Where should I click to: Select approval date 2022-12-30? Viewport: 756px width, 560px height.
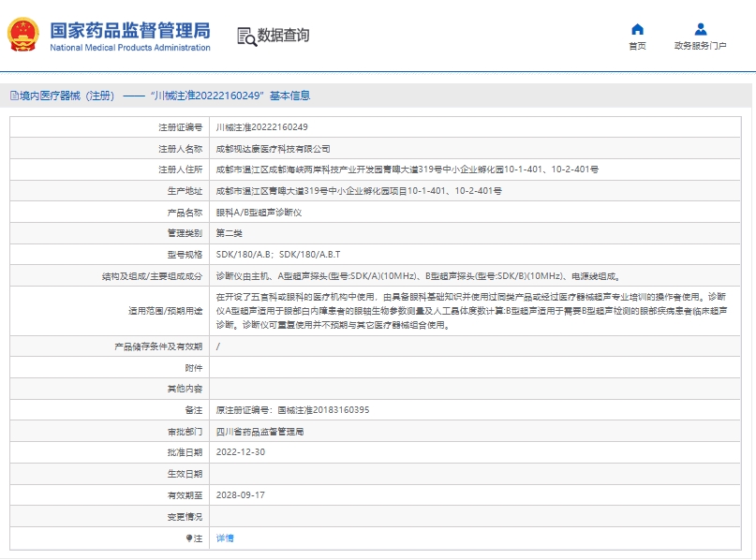[241, 452]
